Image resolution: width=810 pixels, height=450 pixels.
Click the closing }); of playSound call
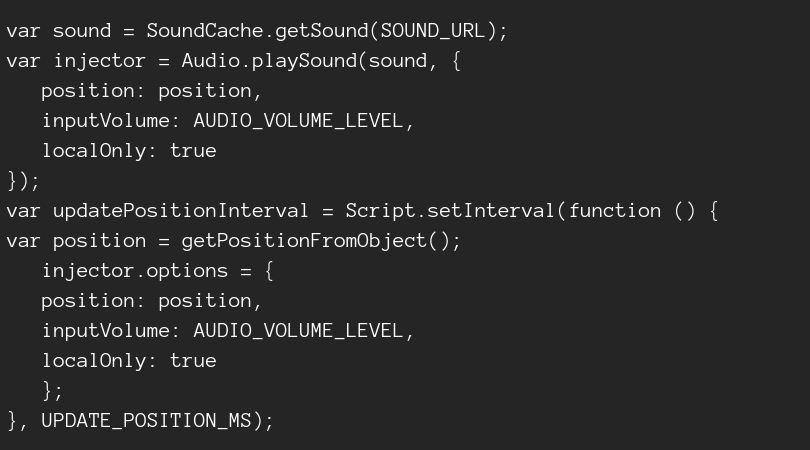[x=23, y=180]
